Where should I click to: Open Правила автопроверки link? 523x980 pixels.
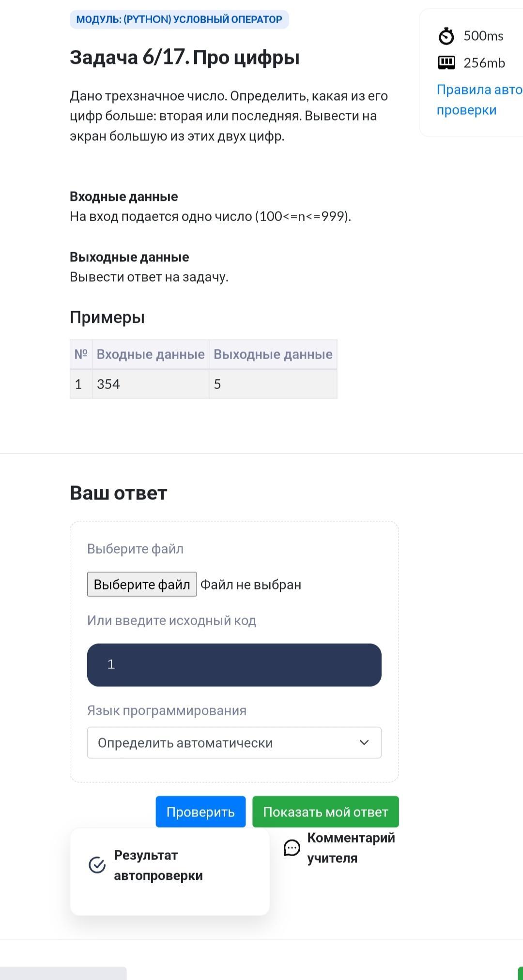pos(479,100)
